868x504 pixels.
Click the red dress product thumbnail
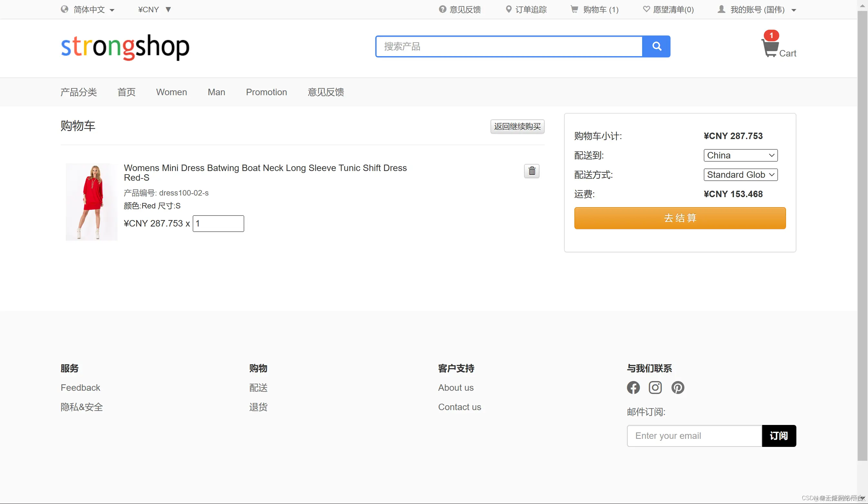coord(92,202)
